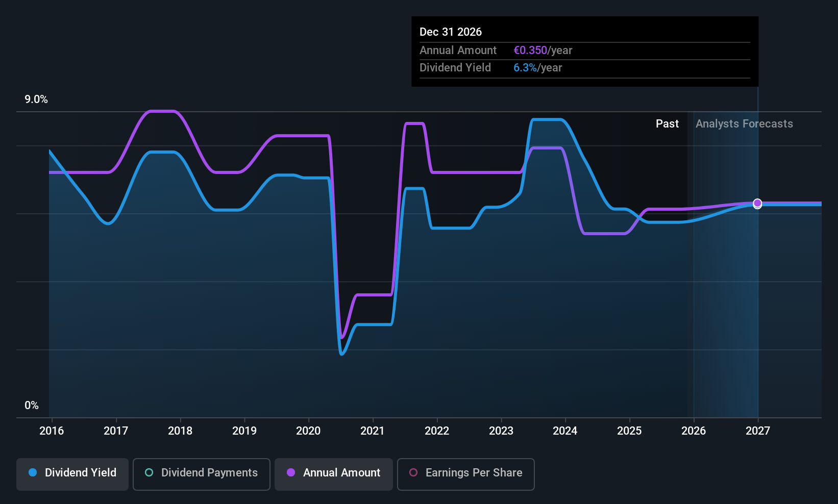This screenshot has width=838, height=504.
Task: Click the blue dot in Dividend Yield legend
Action: click(33, 472)
